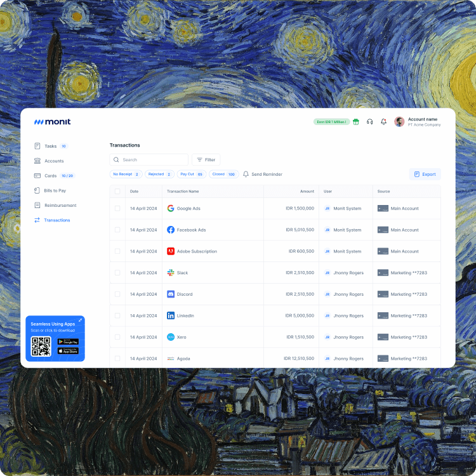The height and width of the screenshot is (476, 476).
Task: Click the Cards sidebar icon
Action: pyautogui.click(x=37, y=175)
